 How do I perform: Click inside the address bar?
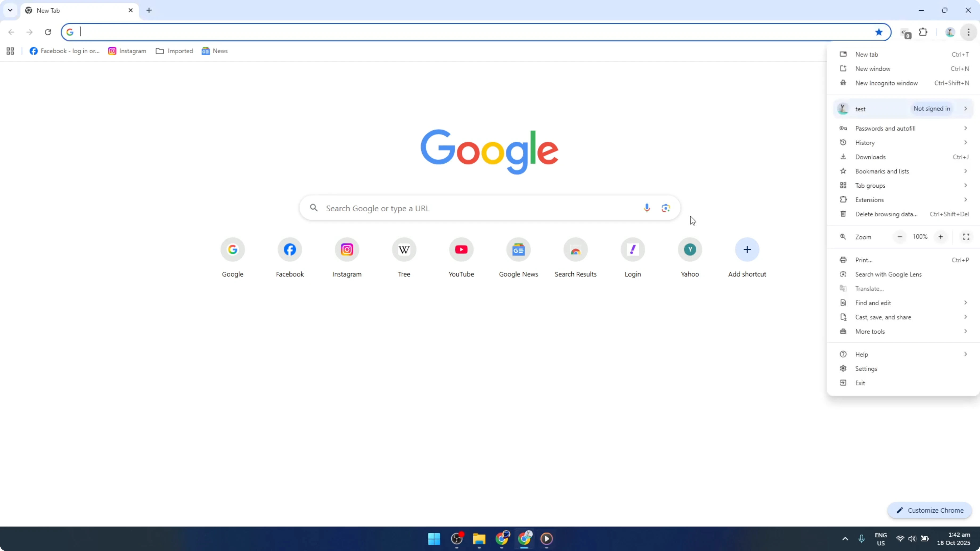pyautogui.click(x=476, y=32)
